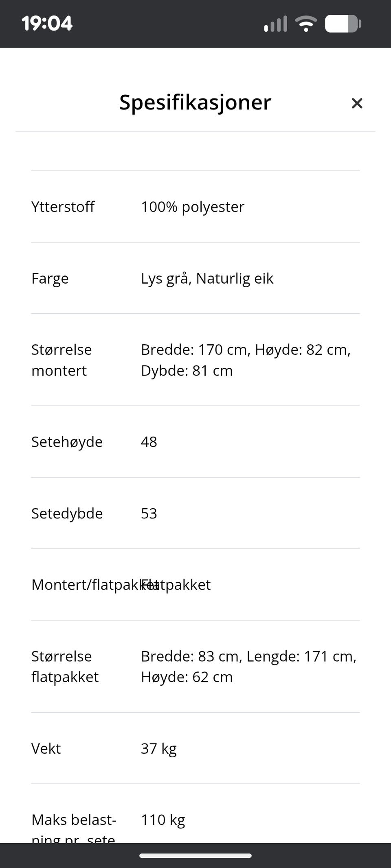Screen dimensions: 391x868
Task: Select the Setehøyde value 48
Action: tap(149, 442)
